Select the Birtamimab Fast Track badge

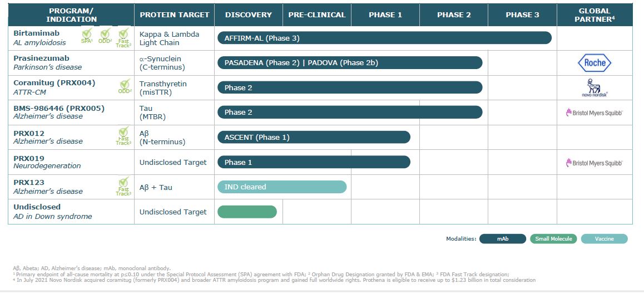pyautogui.click(x=123, y=37)
